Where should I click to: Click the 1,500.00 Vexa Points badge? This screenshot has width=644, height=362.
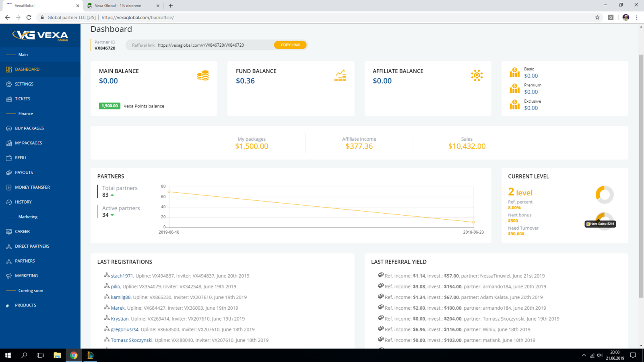coord(109,106)
